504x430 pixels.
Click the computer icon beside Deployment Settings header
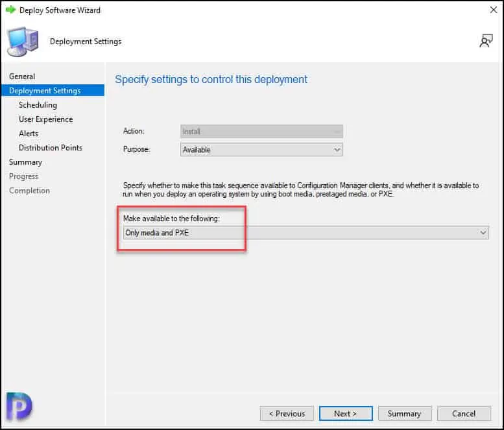coord(23,42)
